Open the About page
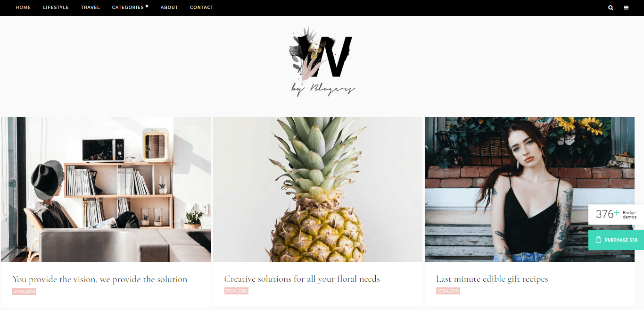 [169, 8]
